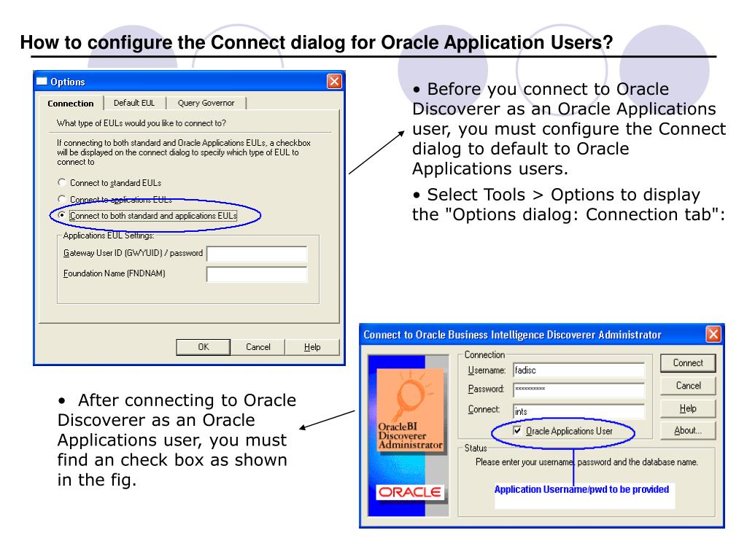Image resolution: width=747 pixels, height=560 pixels.
Task: Click the ORACLE logo
Action: click(410, 492)
